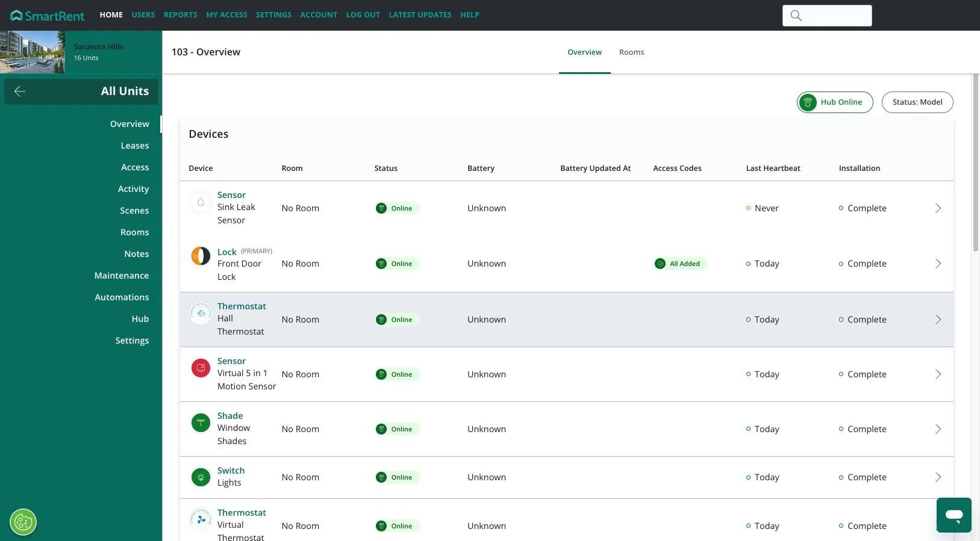Open the Sensor link for Sink Leak Sensor
The image size is (980, 541).
click(231, 195)
